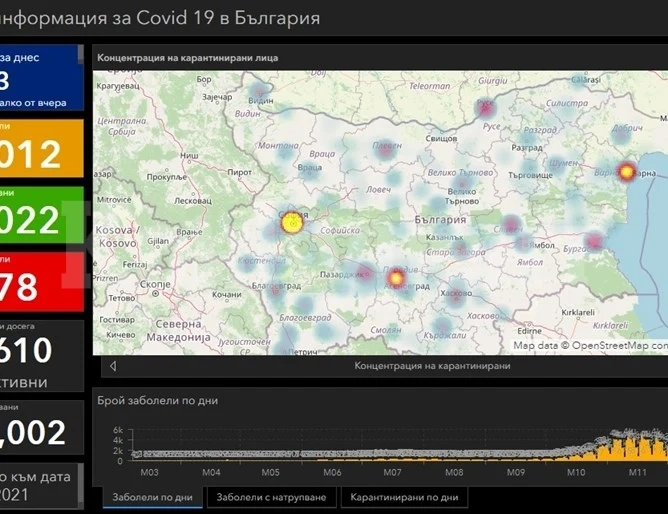Click the dark card showing 610
Viewport: 668px width, 514px height.
(x=41, y=356)
